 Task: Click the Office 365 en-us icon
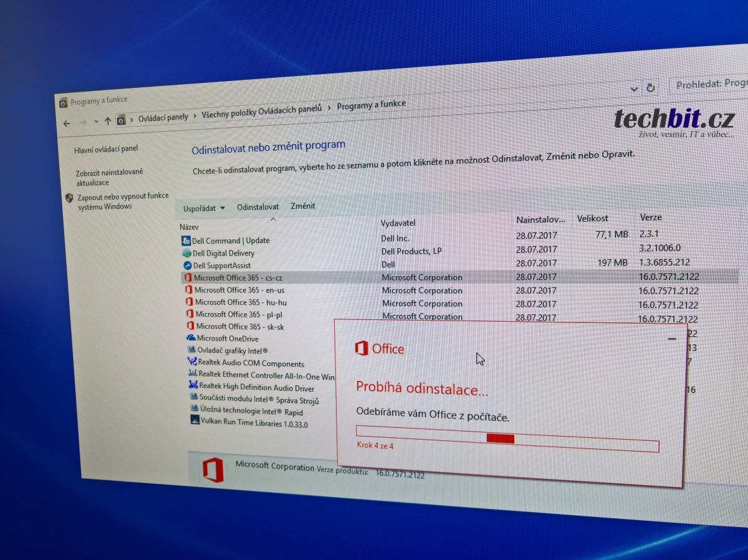coord(188,290)
